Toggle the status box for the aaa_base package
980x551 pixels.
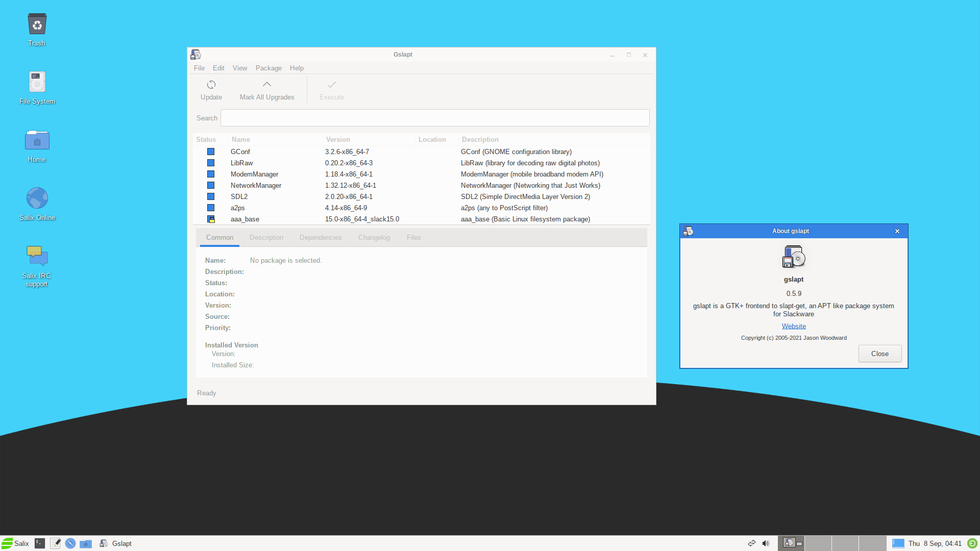211,219
